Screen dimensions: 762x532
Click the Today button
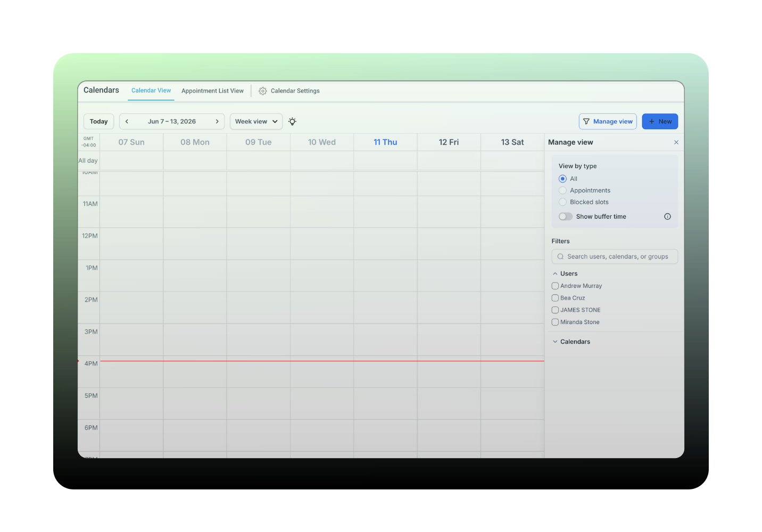(x=98, y=121)
